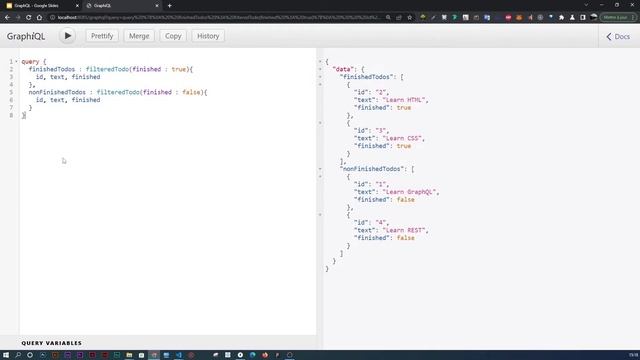
Task: Fold the "finishedTodos" array in the results
Action: tap(320, 77)
